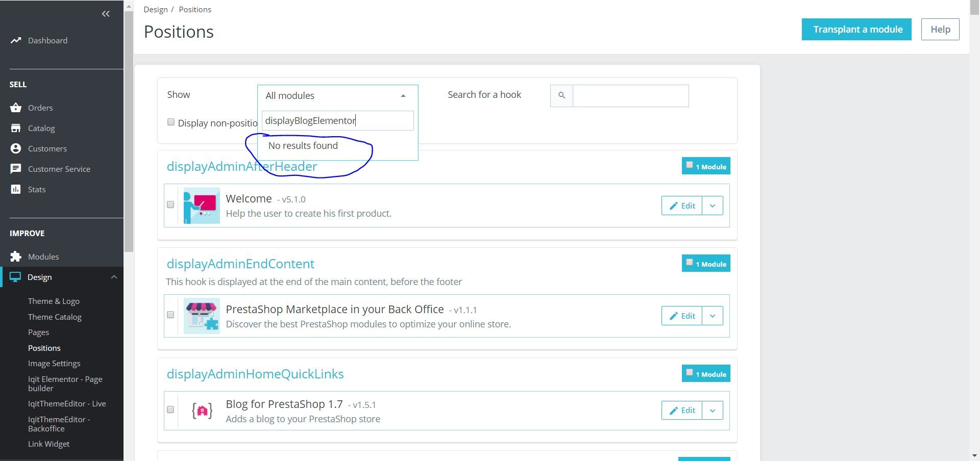
Task: Edit the Blog for PrestaShop module
Action: [x=682, y=410]
